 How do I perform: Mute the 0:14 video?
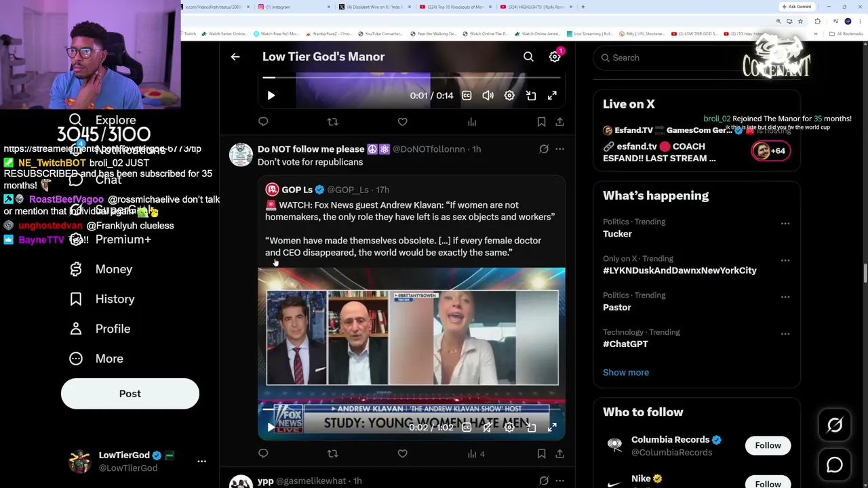point(488,96)
